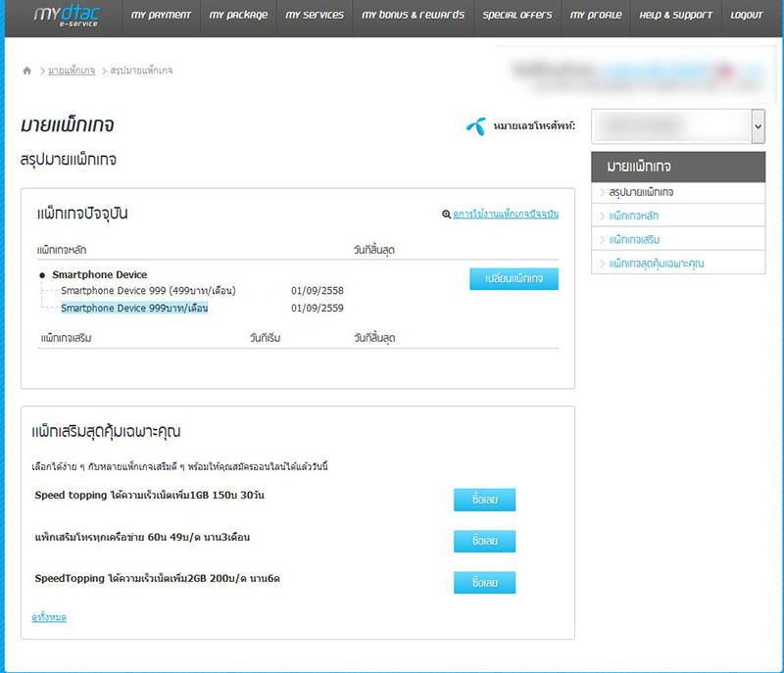Image resolution: width=784 pixels, height=673 pixels.
Task: Click the blurred phone number select field
Action: (x=671, y=126)
